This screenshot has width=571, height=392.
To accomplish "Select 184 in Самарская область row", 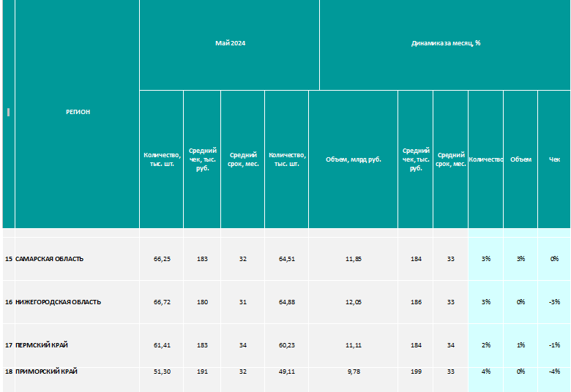I will point(416,259).
